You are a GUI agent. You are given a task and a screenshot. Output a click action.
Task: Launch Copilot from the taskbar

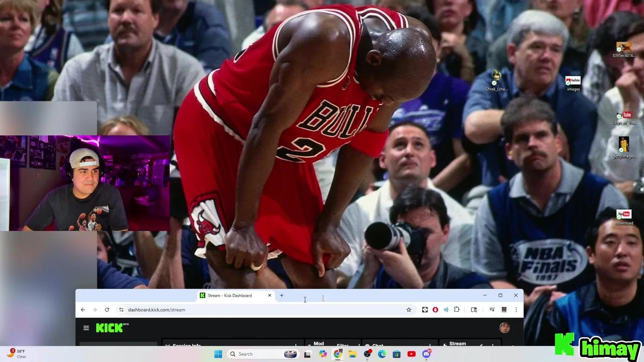[x=323, y=354]
